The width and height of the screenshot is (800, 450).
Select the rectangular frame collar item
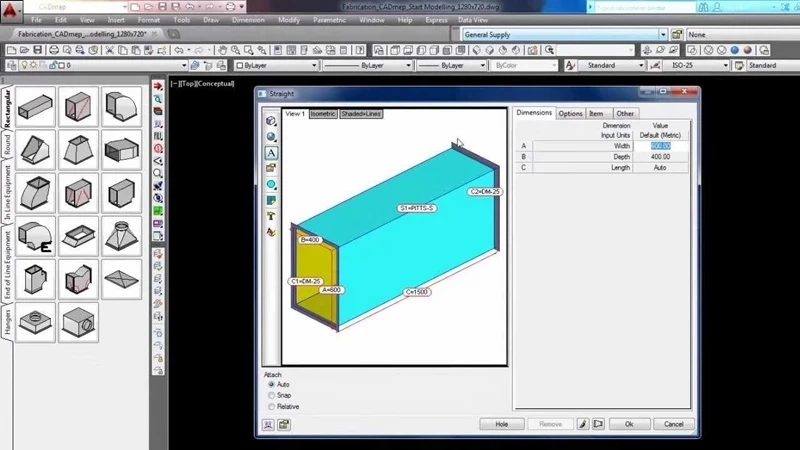78,236
